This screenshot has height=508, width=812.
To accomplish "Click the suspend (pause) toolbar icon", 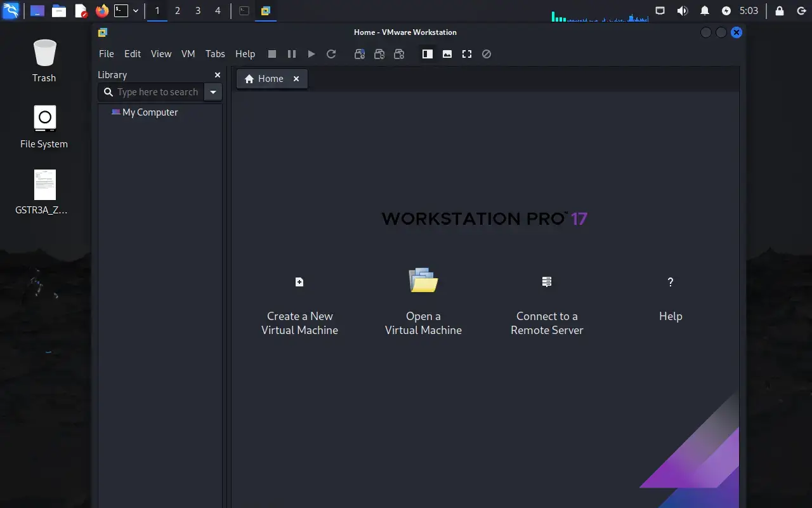I will (292, 54).
